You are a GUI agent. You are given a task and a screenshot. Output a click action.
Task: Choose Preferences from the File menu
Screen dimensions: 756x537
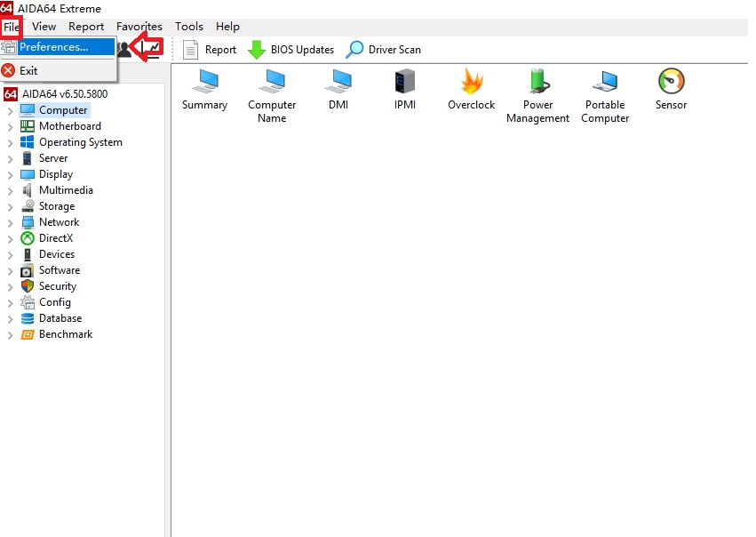(x=53, y=47)
